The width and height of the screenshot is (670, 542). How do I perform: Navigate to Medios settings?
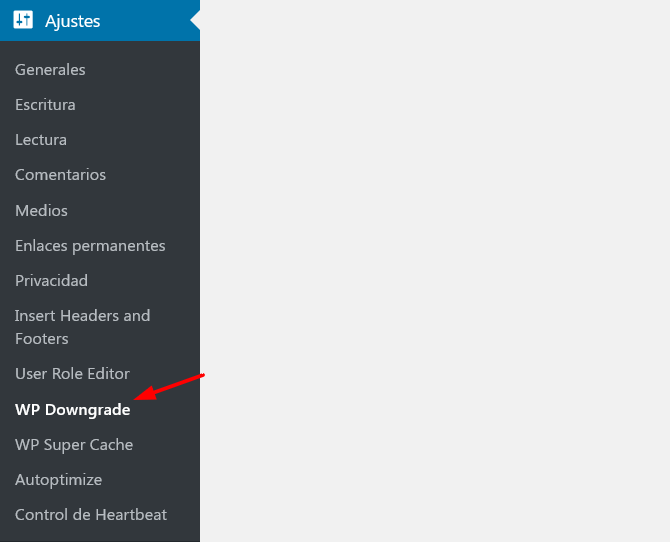coord(41,211)
